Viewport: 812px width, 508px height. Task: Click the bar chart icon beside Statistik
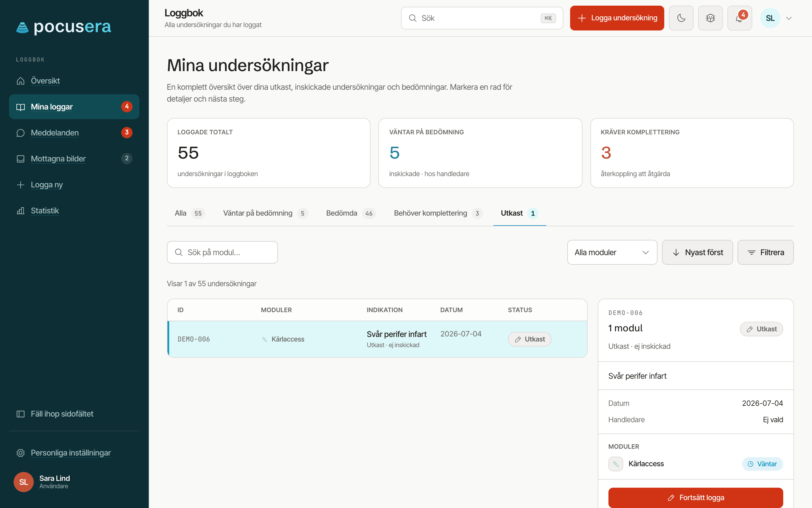click(x=21, y=211)
